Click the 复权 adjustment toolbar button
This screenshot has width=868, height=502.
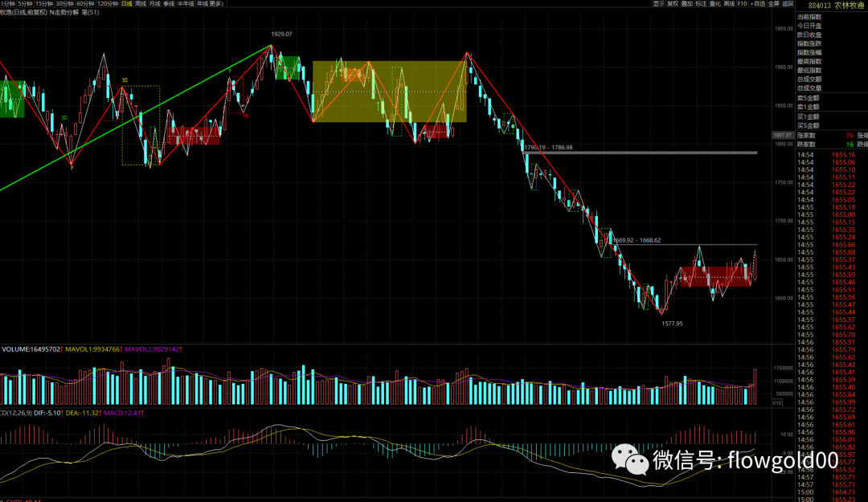(673, 4)
